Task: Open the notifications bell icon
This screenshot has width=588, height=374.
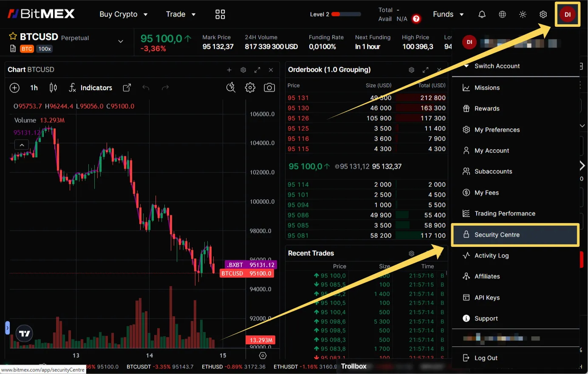Action: click(x=482, y=14)
